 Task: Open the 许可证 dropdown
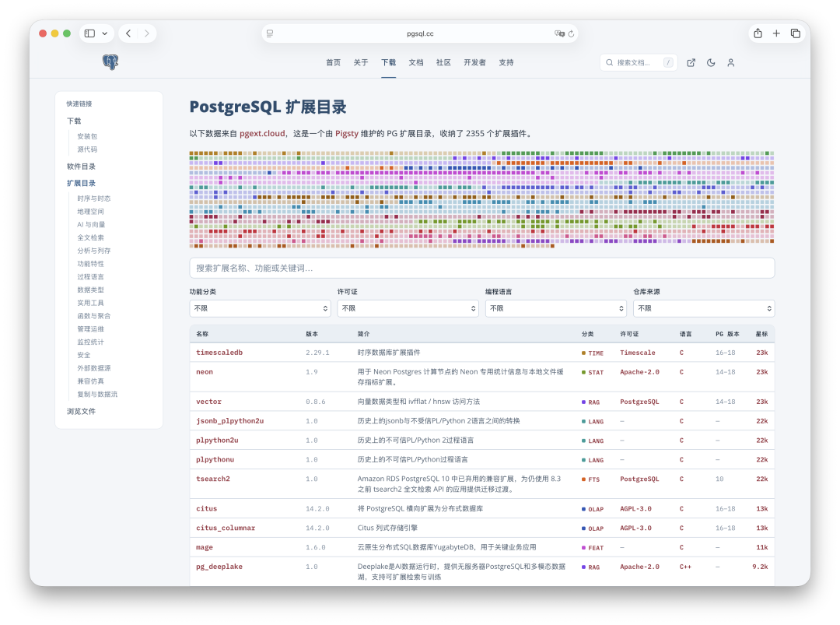coord(408,308)
